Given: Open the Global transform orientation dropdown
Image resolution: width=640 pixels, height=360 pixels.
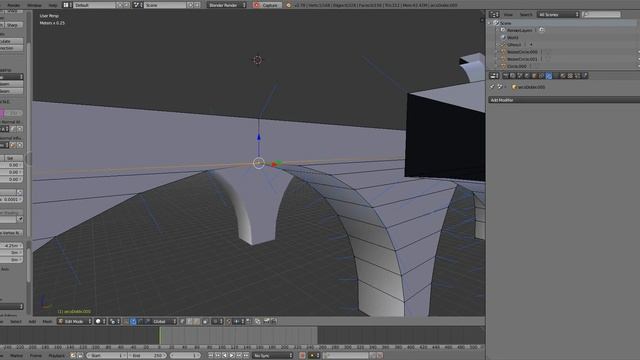Looking at the screenshot, I should pos(164,322).
